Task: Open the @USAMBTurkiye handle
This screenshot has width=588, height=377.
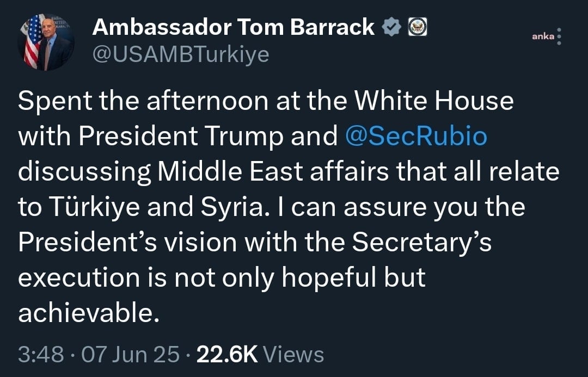Action: click(180, 54)
